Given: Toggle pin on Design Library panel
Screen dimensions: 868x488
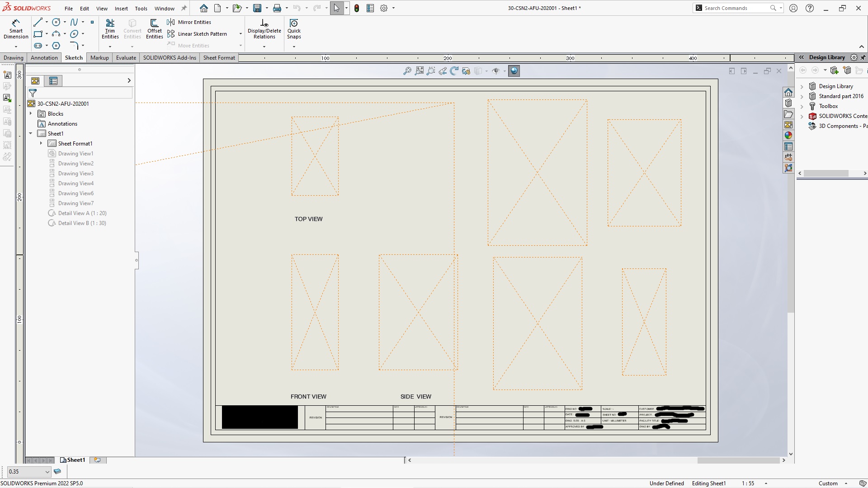Looking at the screenshot, I should (863, 57).
